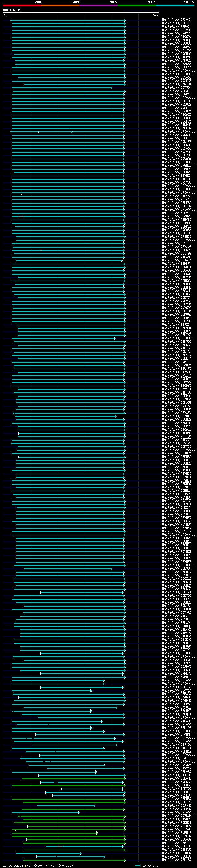Select hit label UniRef100_C4WRU2

coord(177,125)
